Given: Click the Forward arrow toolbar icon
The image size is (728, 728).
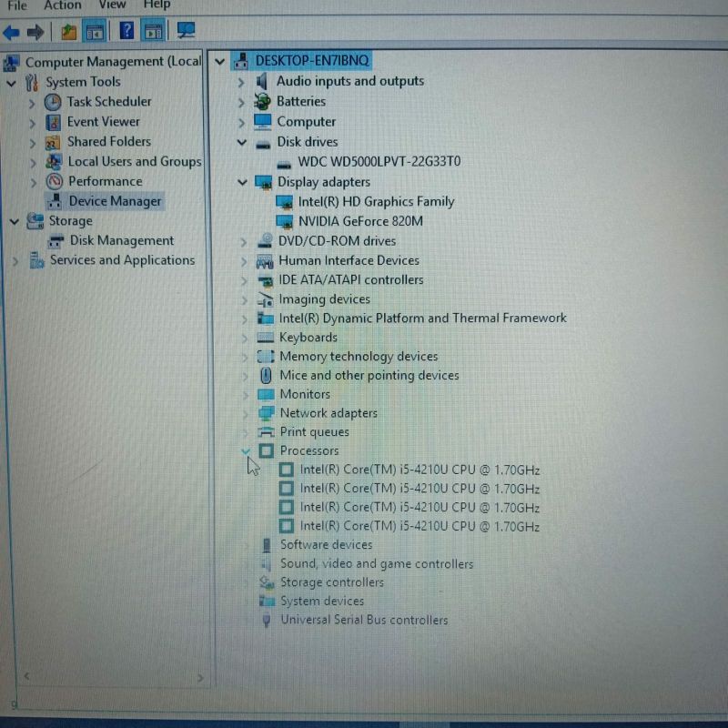Looking at the screenshot, I should (x=36, y=33).
